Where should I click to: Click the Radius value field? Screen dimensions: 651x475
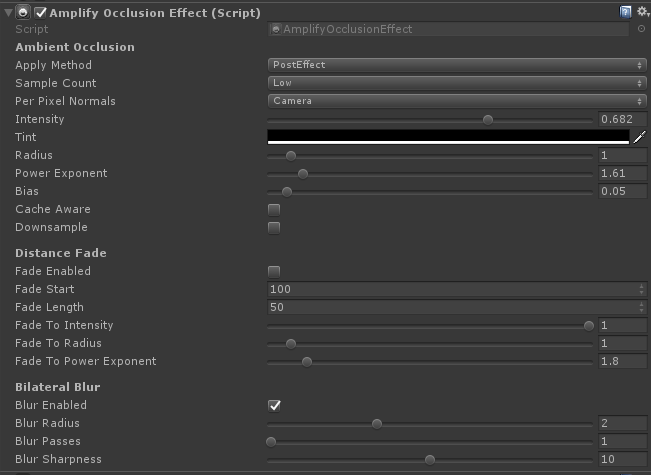point(622,155)
